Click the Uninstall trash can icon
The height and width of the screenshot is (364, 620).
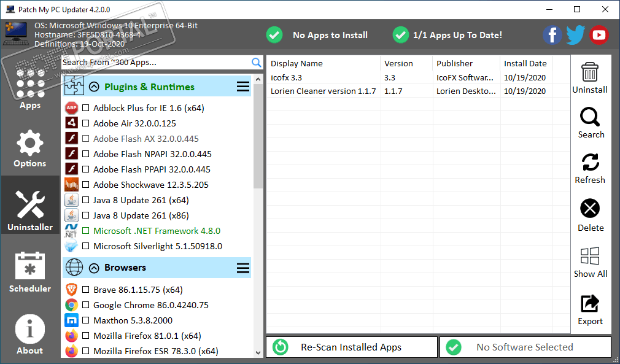[x=590, y=72]
